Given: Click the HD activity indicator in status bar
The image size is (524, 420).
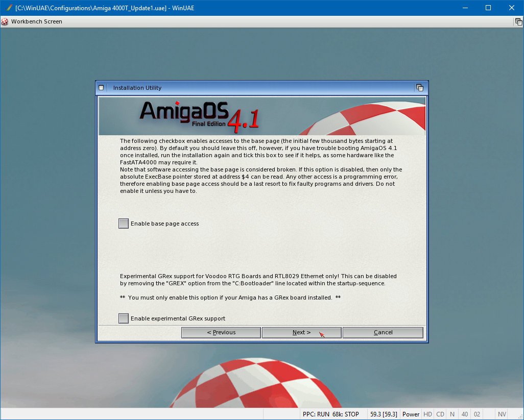Looking at the screenshot, I should point(427,414).
